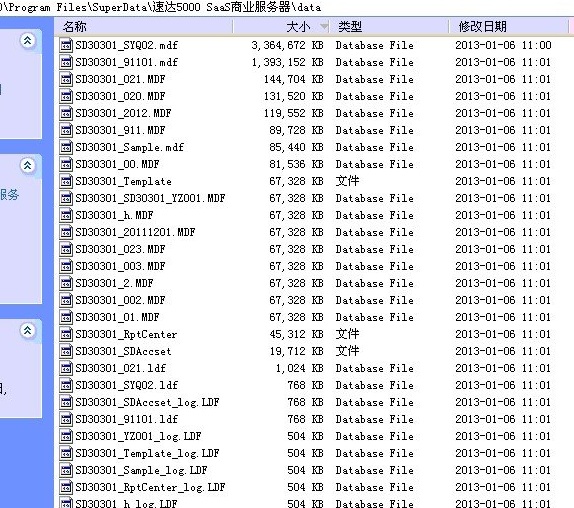Collapse the top sidebar panel chevron
Screen dimensions: 574x508
[28, 40]
